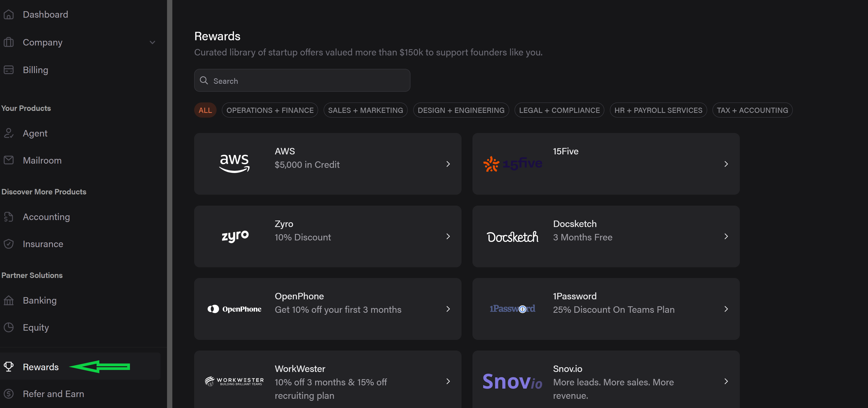868x408 pixels.
Task: Open the Dashboard home icon
Action: tap(9, 14)
